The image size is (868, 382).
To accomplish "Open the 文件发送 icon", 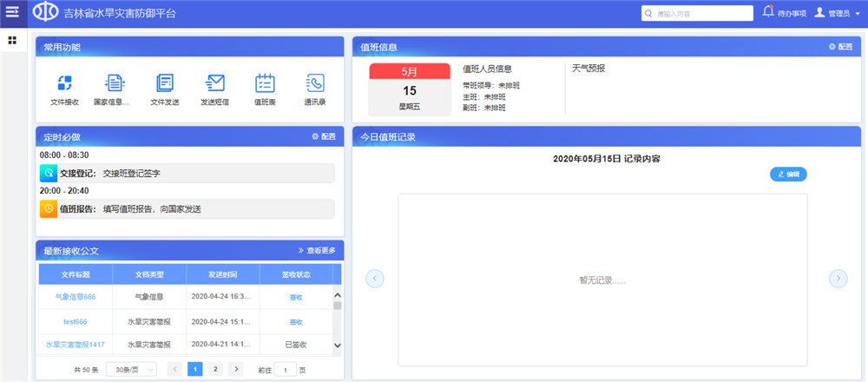I will click(164, 83).
